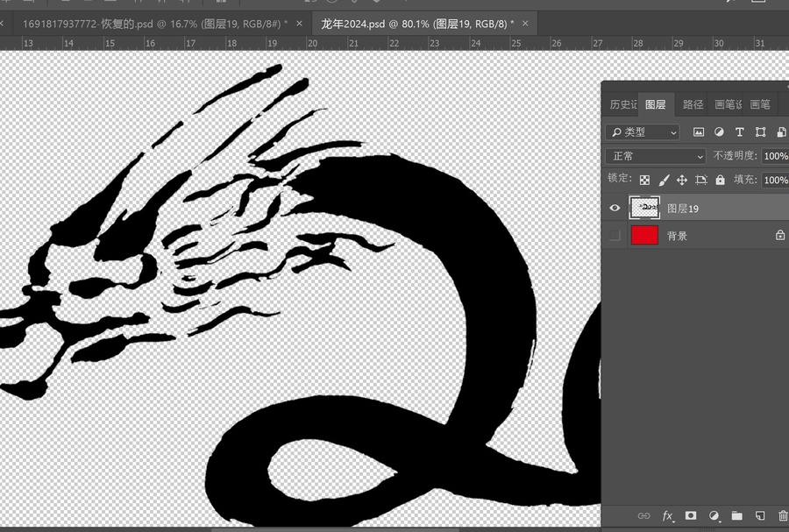Switch to the 龙年2024.psd document tab
The height and width of the screenshot is (532, 789).
pos(417,24)
